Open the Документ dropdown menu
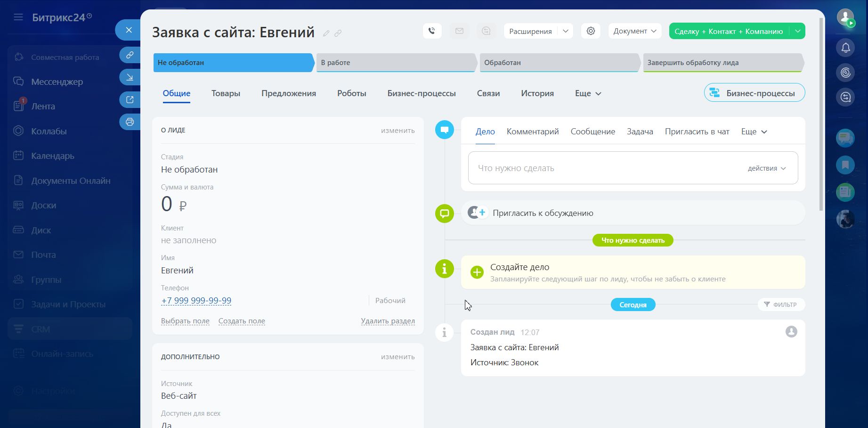This screenshot has height=428, width=868. pyautogui.click(x=634, y=31)
